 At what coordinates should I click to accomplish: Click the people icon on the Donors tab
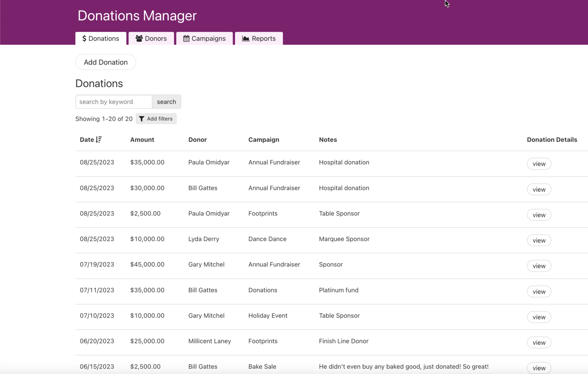138,38
